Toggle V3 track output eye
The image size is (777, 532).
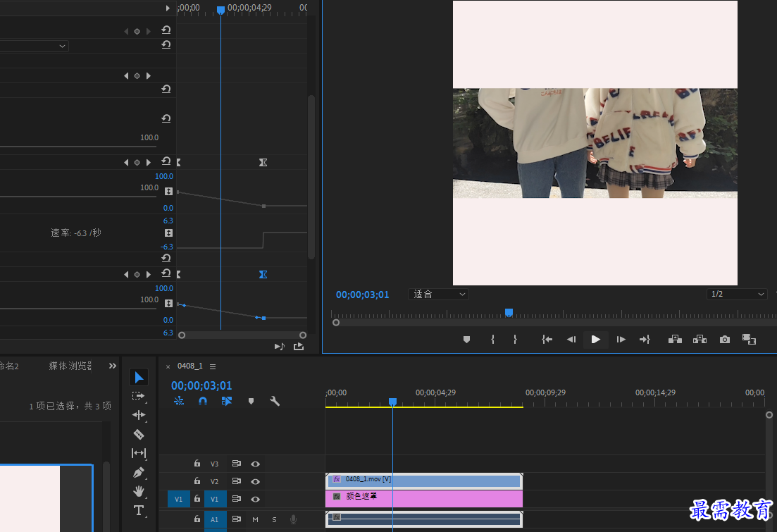(255, 464)
